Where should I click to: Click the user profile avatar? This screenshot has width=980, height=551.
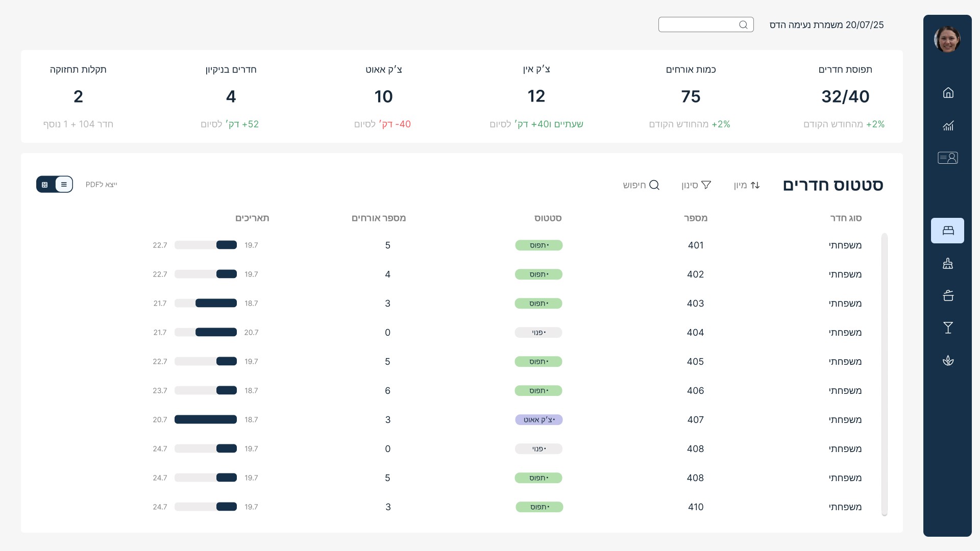tap(947, 39)
